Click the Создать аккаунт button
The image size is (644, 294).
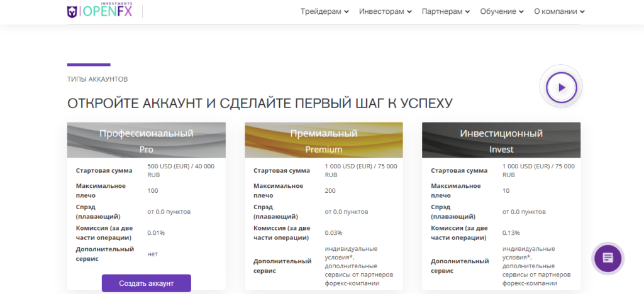(146, 283)
